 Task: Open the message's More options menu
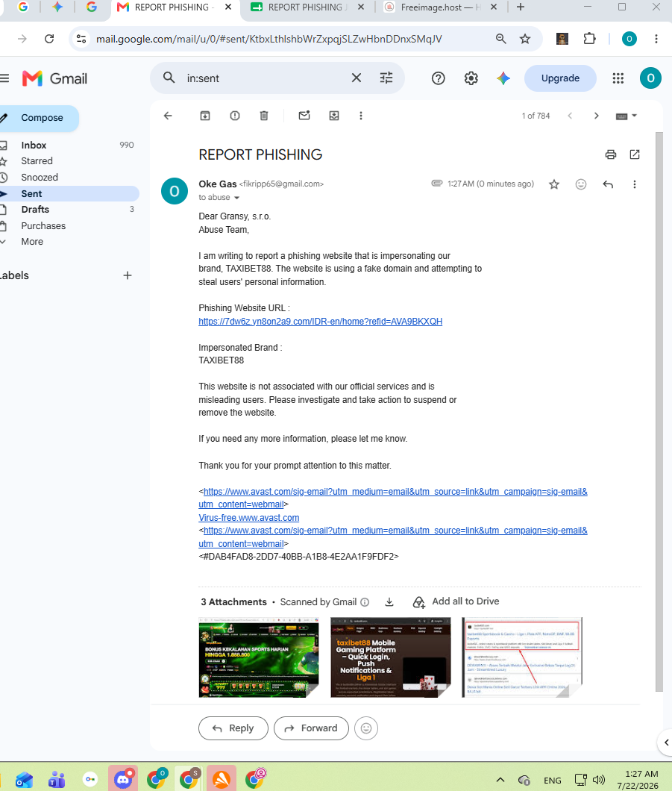[634, 184]
